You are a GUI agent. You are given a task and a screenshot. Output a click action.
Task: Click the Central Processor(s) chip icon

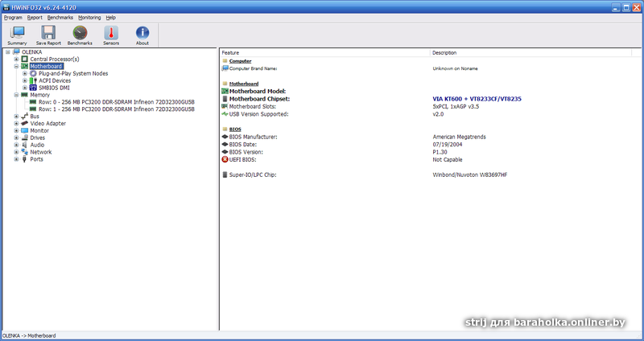point(25,59)
